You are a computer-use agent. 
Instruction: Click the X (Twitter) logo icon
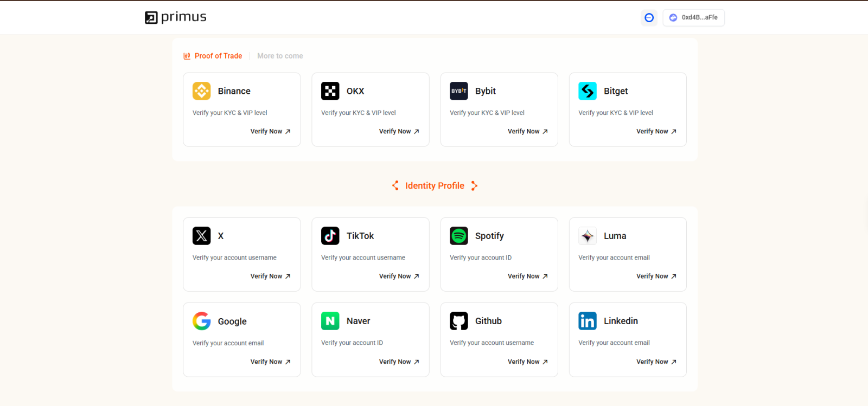(201, 236)
